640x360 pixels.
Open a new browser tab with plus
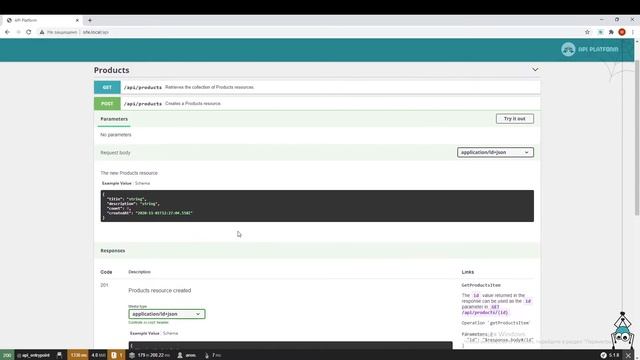click(x=90, y=20)
